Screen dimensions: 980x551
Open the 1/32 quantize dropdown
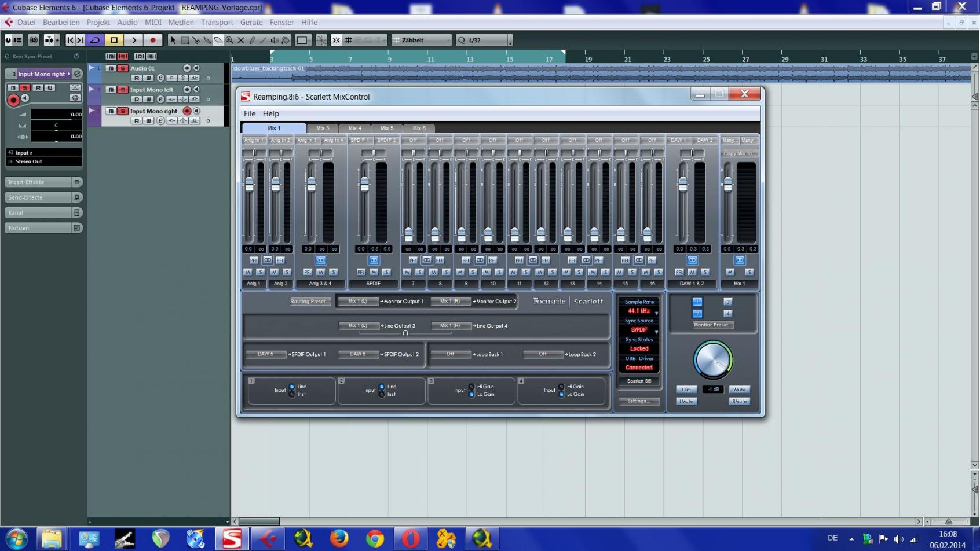click(x=484, y=40)
